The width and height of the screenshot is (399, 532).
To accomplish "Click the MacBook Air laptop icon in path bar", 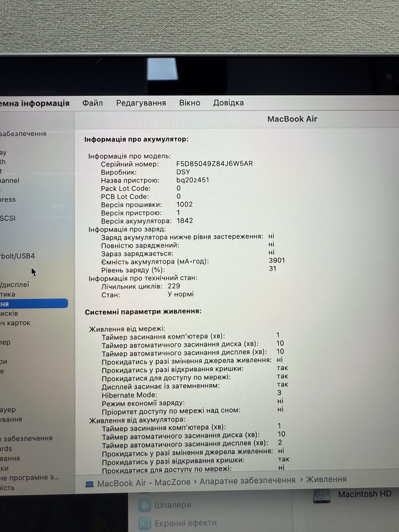I will point(90,484).
